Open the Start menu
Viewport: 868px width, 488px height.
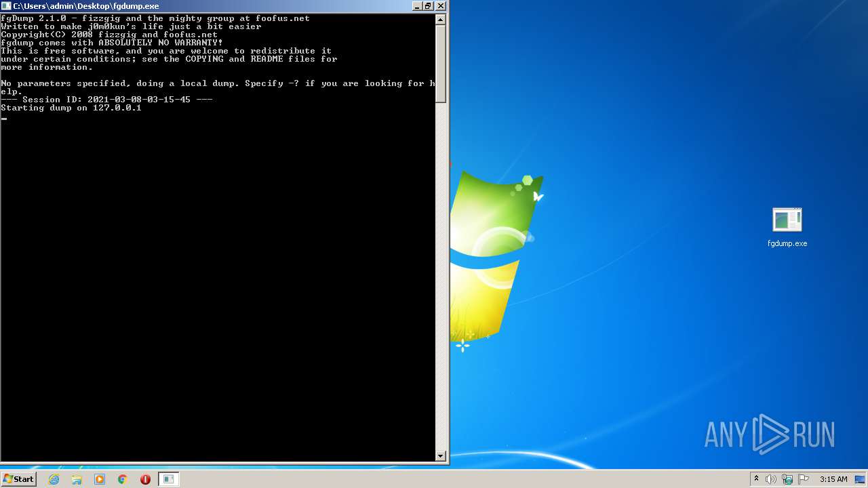click(x=18, y=479)
